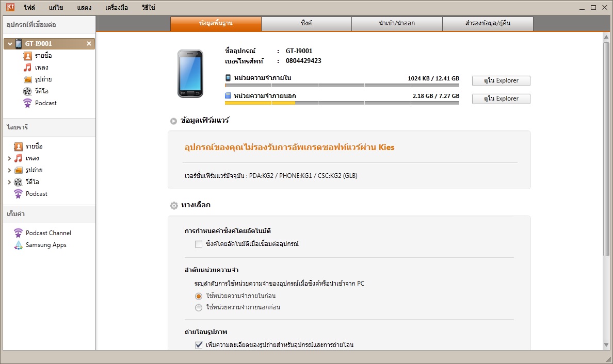This screenshot has width=613, height=364.
Task: Open device music icon เพลง under GT-I9001
Action: click(x=27, y=68)
